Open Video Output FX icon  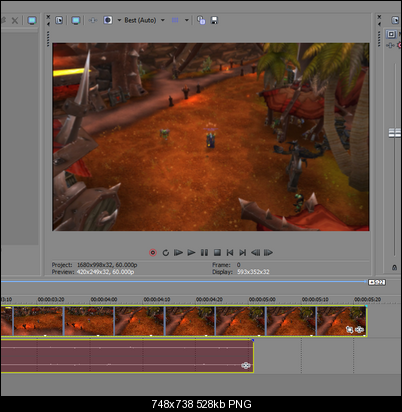[93, 20]
